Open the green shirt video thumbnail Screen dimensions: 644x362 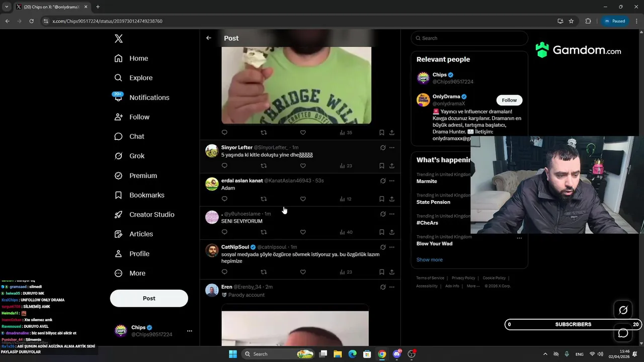(x=296, y=85)
